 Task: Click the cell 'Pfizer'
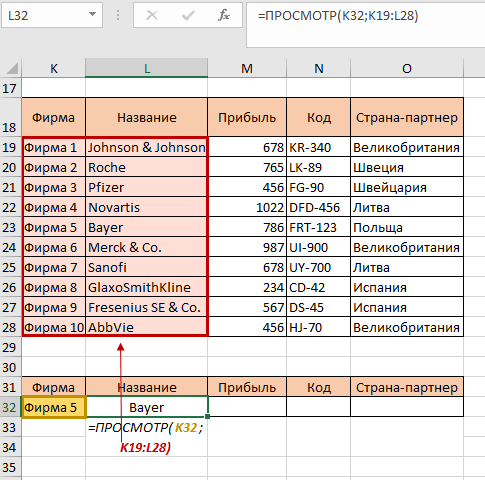pyautogui.click(x=147, y=187)
